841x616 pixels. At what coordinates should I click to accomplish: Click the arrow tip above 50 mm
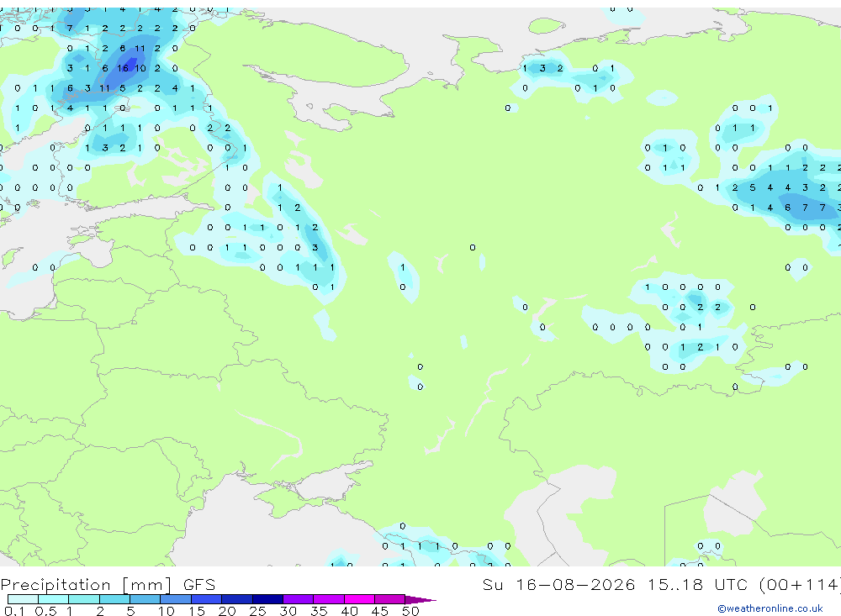point(421,599)
